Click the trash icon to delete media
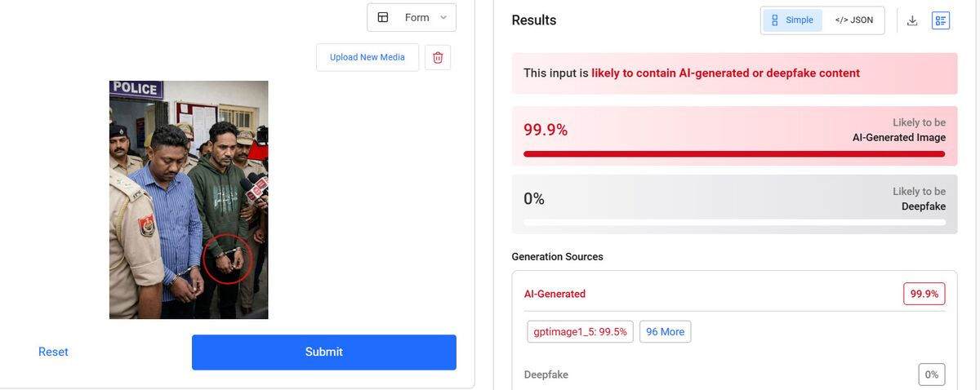Image resolution: width=980 pixels, height=390 pixels. click(x=438, y=57)
